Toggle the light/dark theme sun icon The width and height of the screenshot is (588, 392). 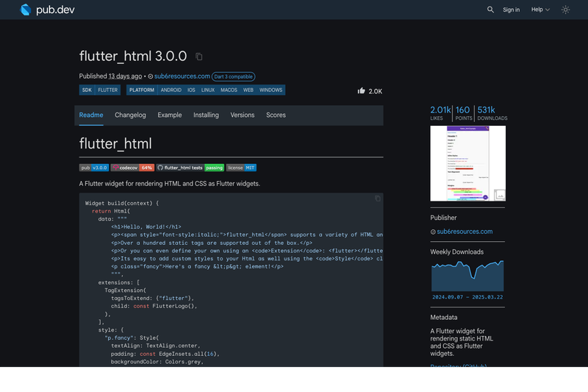click(x=565, y=10)
